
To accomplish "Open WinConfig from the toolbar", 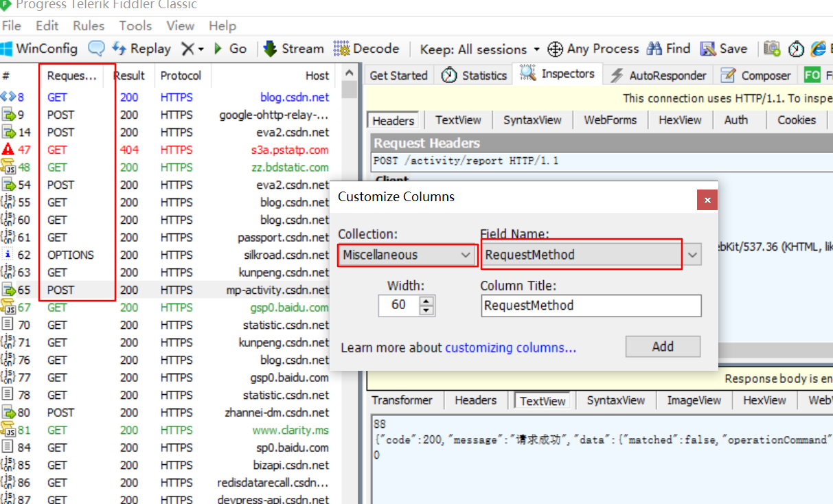I will pos(38,49).
